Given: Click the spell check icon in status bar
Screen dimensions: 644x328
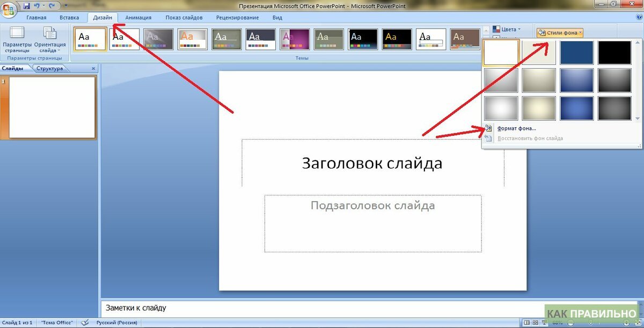Looking at the screenshot, I should 85,323.
